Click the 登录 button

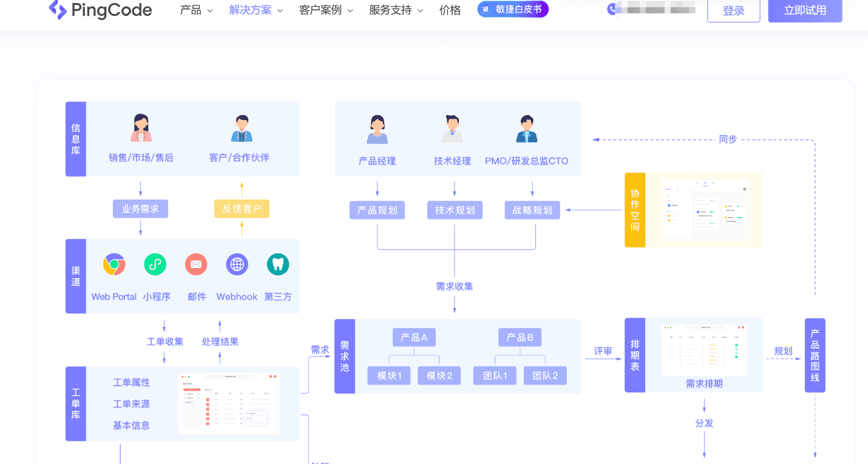coord(734,10)
